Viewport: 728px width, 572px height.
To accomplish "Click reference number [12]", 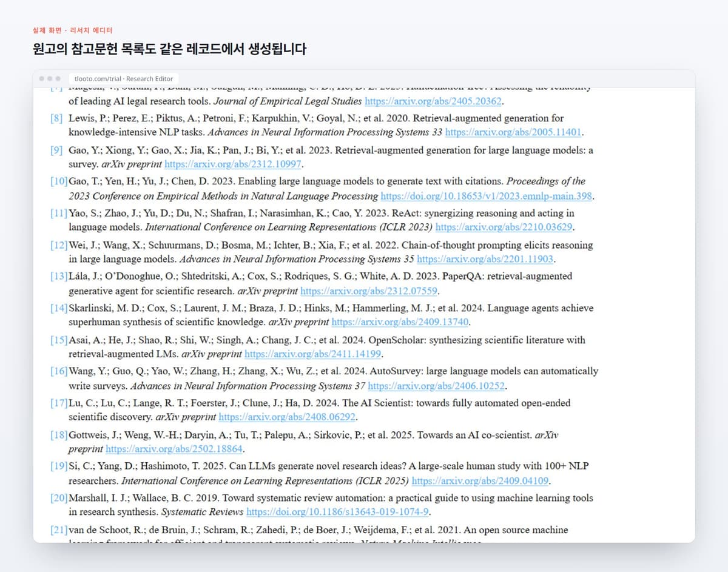I will coord(59,246).
